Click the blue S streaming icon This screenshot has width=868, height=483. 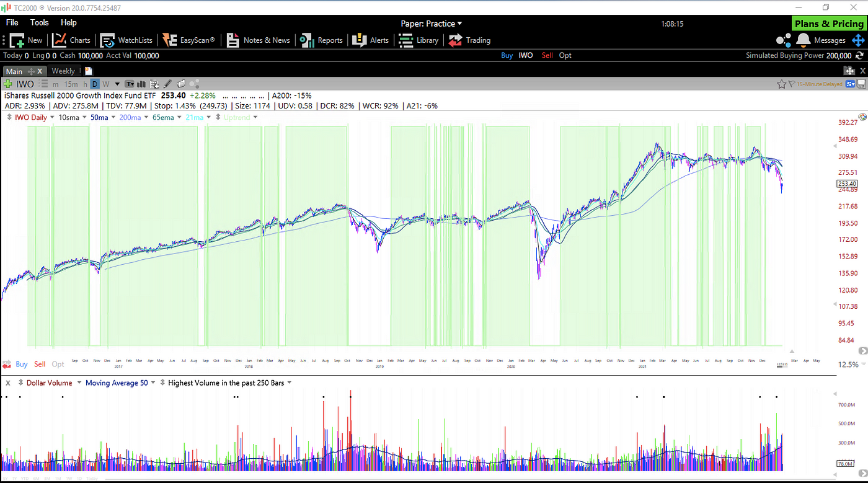[x=850, y=84]
